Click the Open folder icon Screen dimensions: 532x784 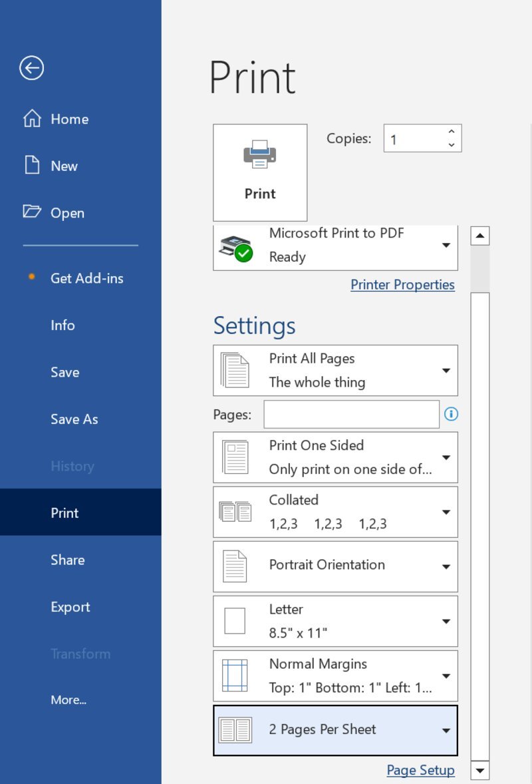point(31,212)
